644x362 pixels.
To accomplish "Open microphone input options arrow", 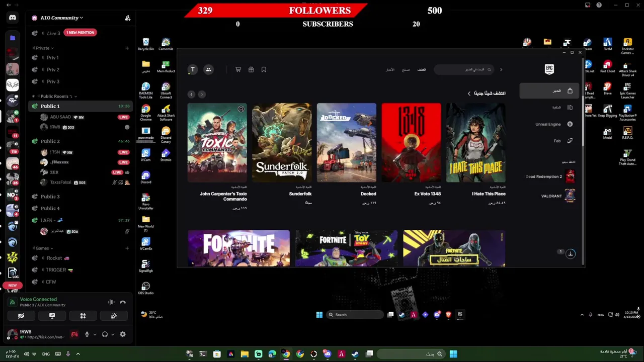I will click(x=95, y=334).
